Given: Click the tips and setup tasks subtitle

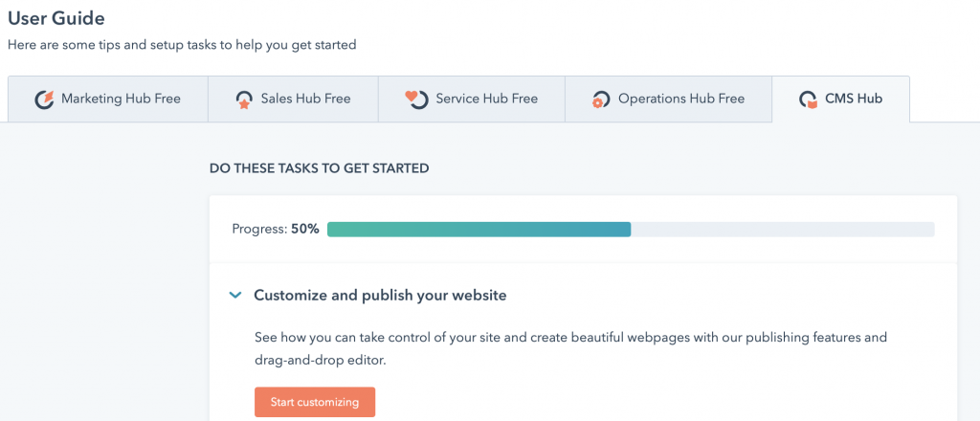Looking at the screenshot, I should 182,45.
